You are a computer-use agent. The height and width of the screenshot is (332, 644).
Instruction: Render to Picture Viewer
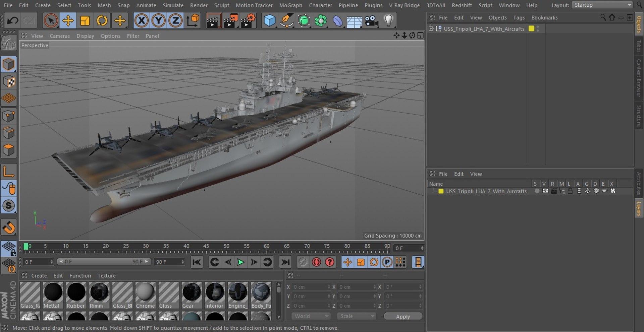coord(230,21)
